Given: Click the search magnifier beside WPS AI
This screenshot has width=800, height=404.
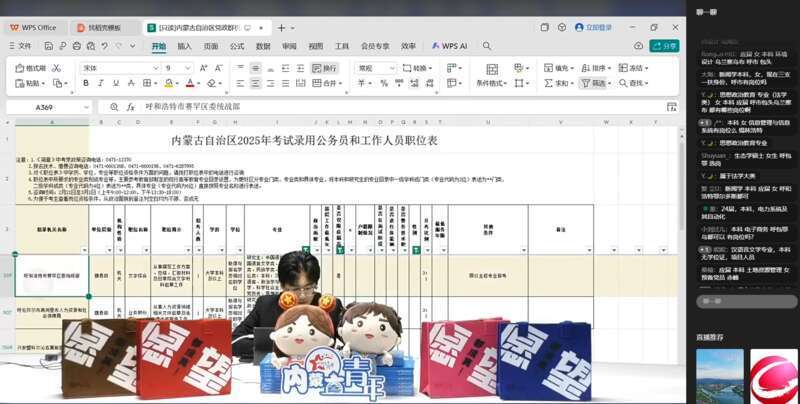Looking at the screenshot, I should coord(486,46).
